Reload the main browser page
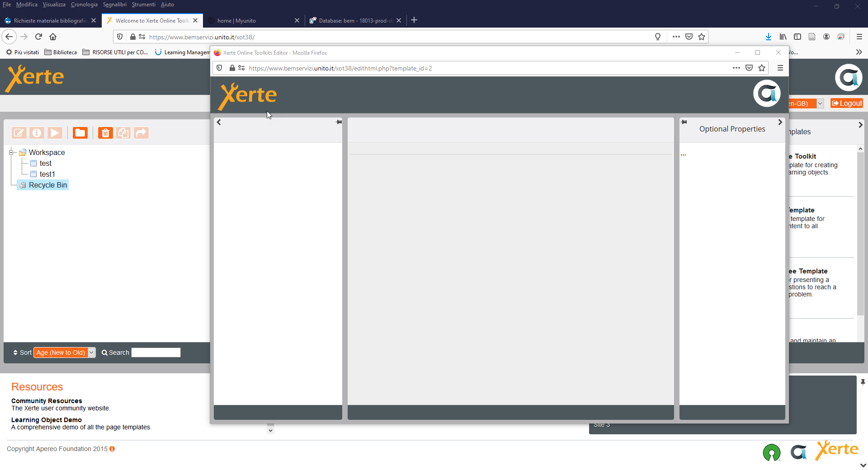Viewport: 868px width, 470px height. [x=38, y=37]
